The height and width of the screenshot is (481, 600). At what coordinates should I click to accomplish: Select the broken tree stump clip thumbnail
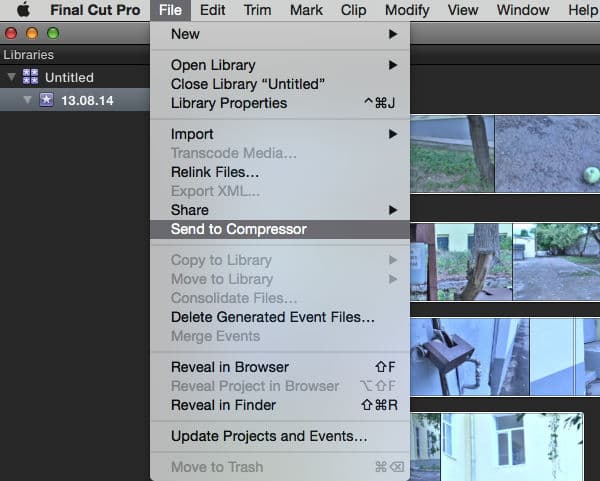click(x=461, y=262)
